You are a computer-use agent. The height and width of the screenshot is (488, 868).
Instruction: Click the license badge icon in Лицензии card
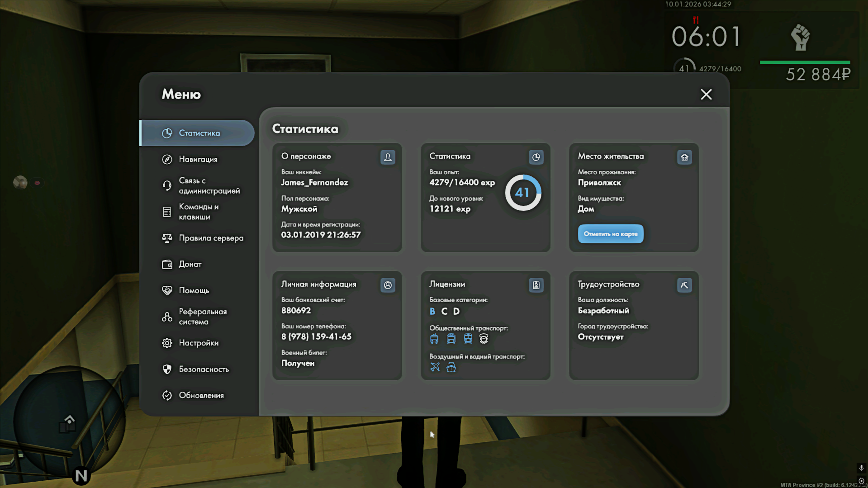tap(536, 285)
